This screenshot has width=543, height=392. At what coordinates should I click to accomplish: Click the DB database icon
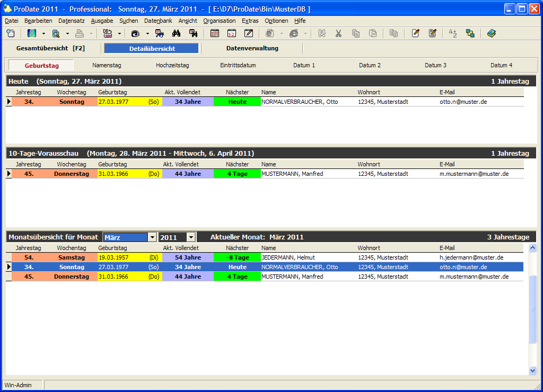tap(108, 33)
